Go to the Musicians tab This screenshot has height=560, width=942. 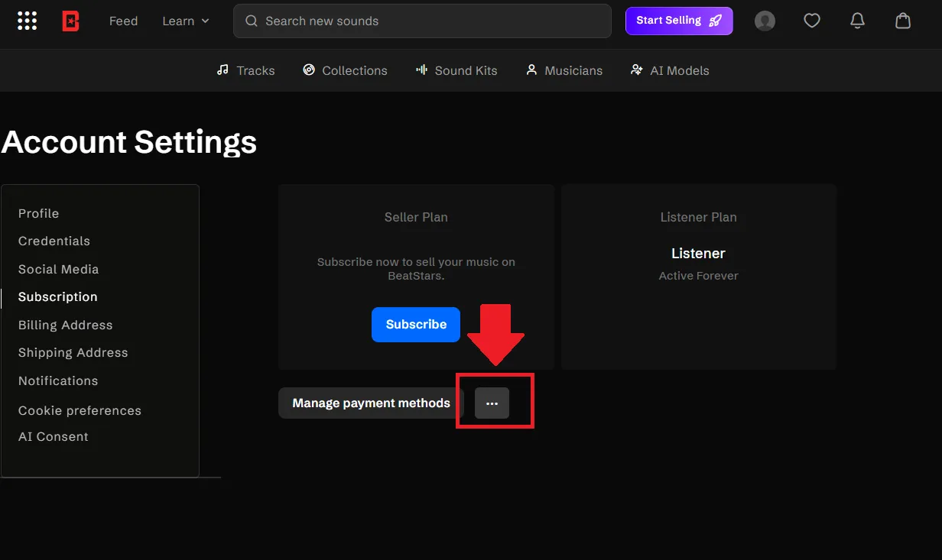(x=564, y=70)
